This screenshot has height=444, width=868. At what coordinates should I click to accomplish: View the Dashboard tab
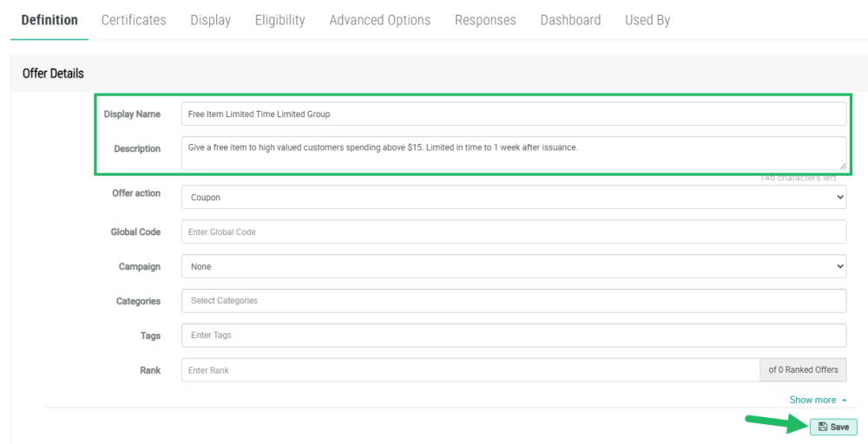[x=570, y=20]
